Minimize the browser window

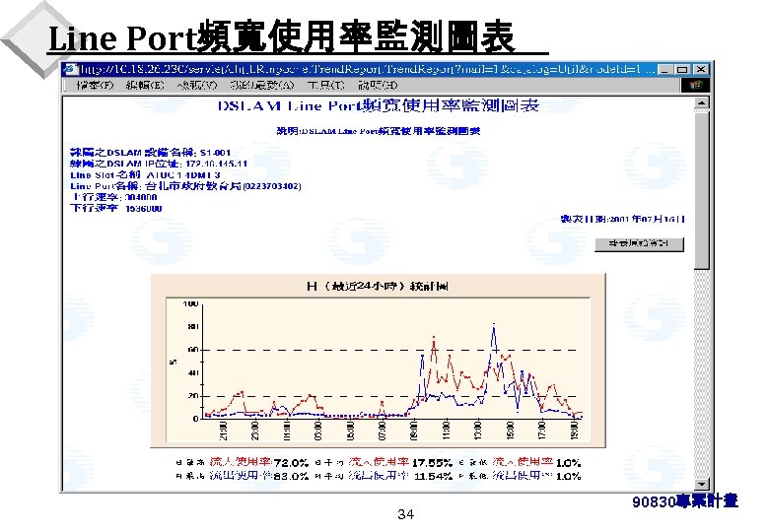tap(664, 70)
